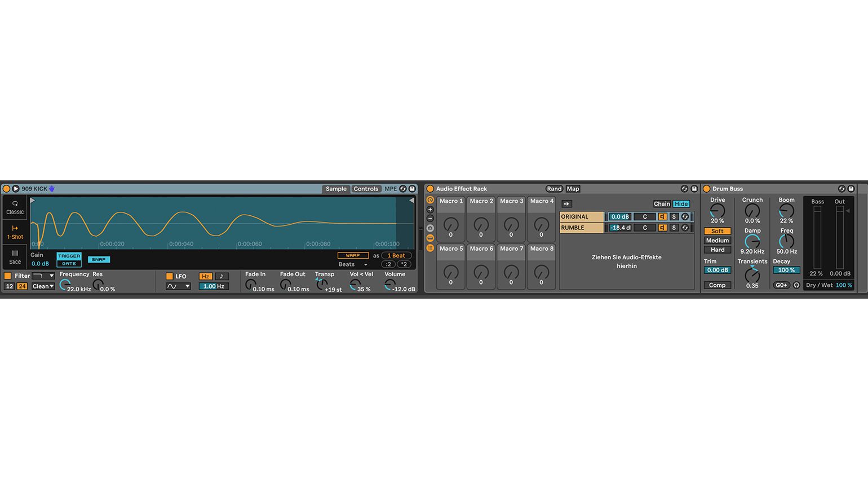
Task: Click the filter Frequency knob
Action: coord(65,285)
